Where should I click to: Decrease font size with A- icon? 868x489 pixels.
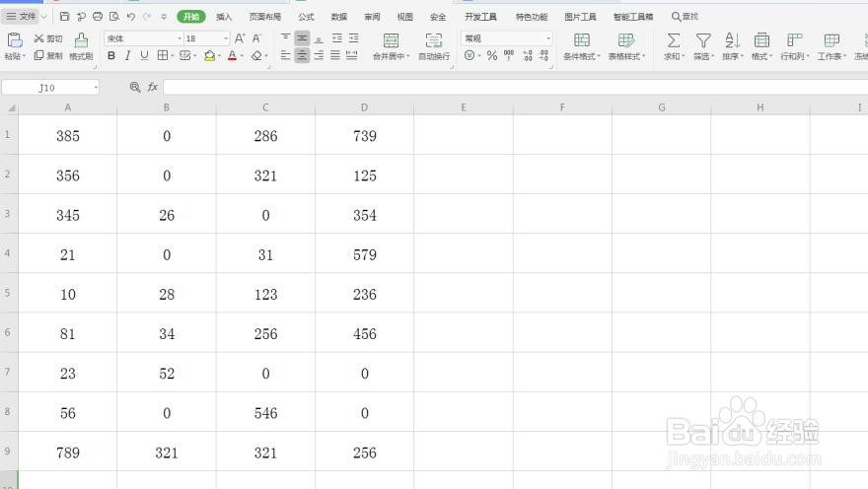point(256,38)
